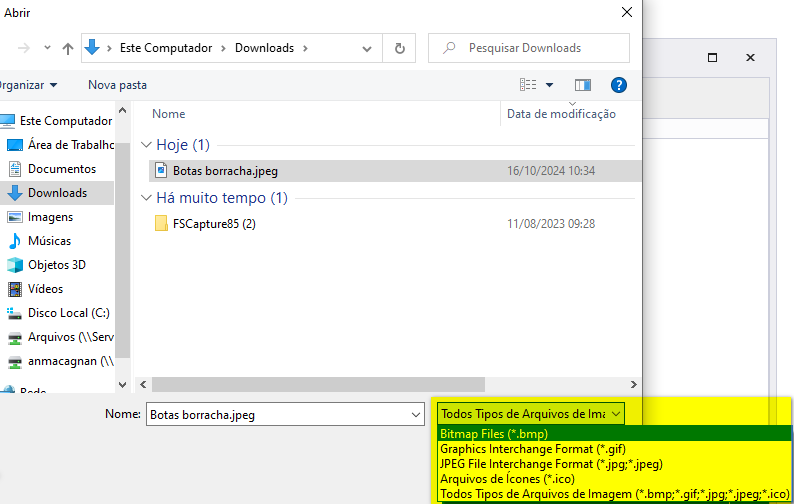Create a folder with Nova pasta
Screen dimensions: 794x504
[x=117, y=85]
